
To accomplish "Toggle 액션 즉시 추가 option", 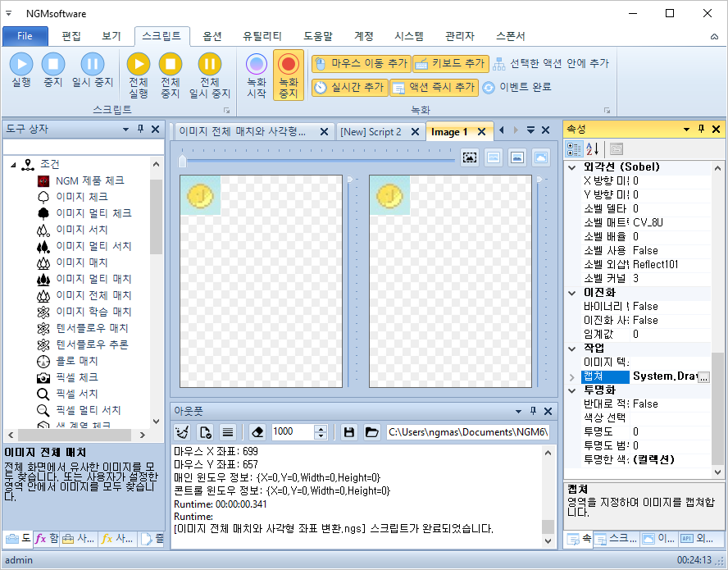I will (x=435, y=87).
